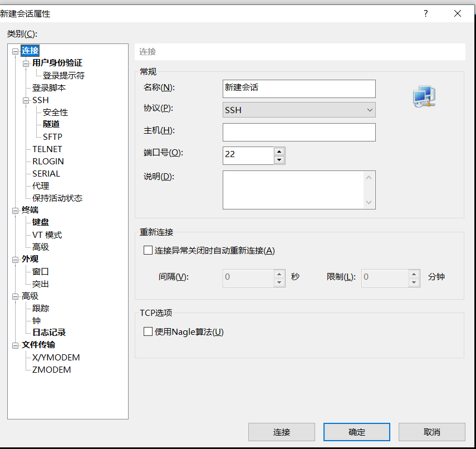476x449 pixels.
Task: Increase port number with up arrow
Action: pos(279,151)
